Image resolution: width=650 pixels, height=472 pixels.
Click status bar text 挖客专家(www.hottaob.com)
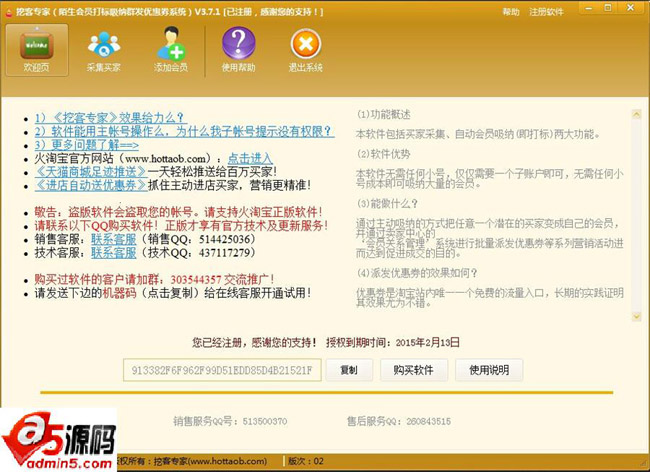210,461
